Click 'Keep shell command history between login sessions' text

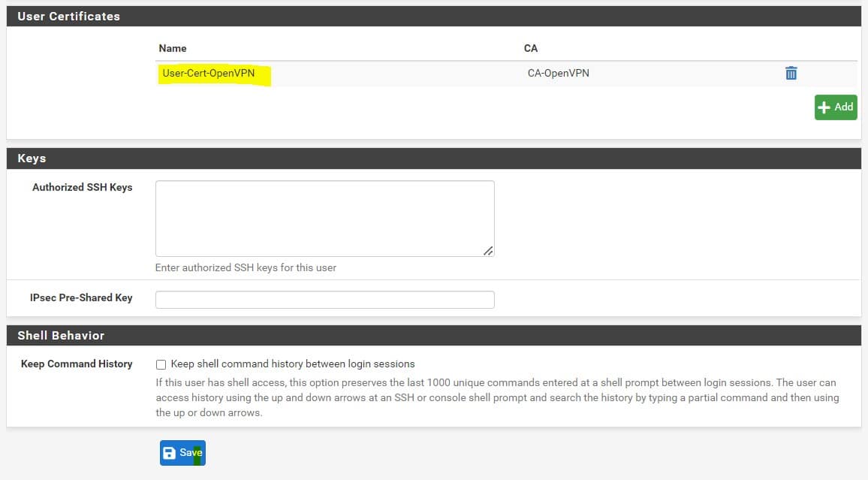(x=293, y=364)
